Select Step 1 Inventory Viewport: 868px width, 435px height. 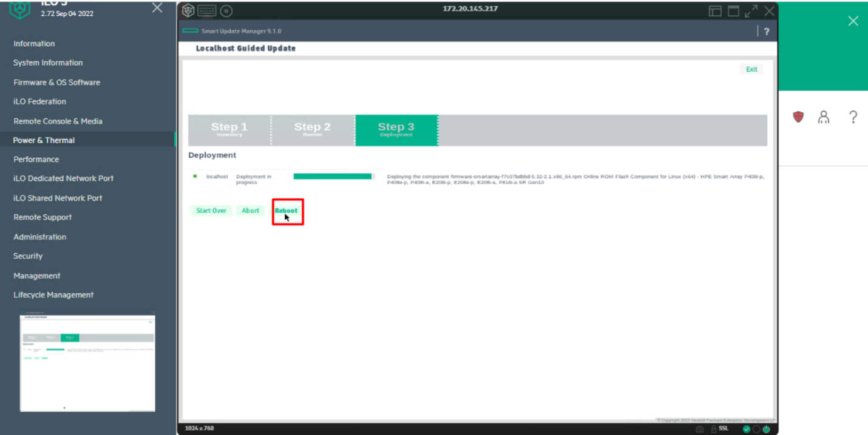[229, 130]
